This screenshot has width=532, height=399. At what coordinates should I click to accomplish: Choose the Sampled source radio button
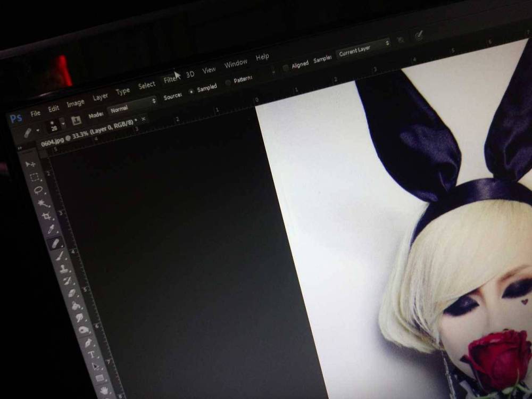click(x=191, y=92)
